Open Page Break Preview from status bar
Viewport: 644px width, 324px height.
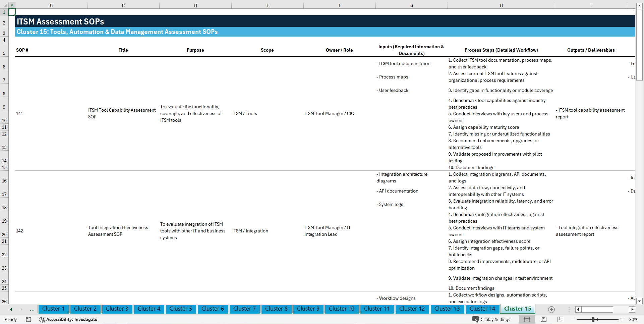click(559, 319)
